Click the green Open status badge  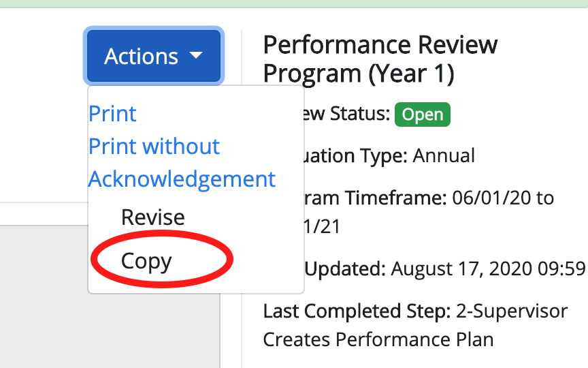[423, 114]
